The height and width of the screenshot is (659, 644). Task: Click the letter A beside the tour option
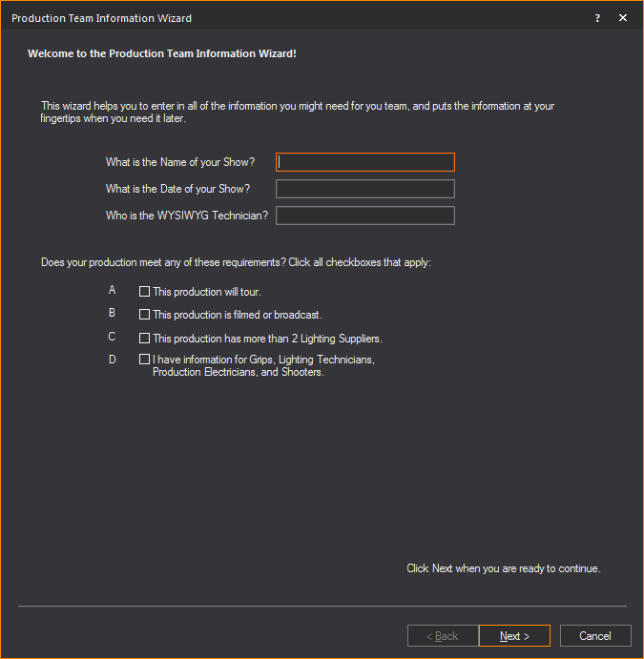(x=113, y=290)
